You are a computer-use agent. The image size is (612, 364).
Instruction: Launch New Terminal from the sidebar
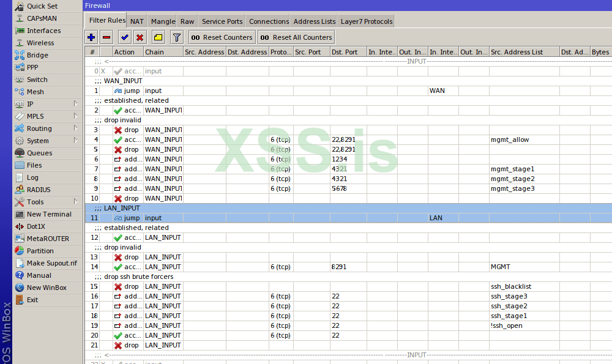pyautogui.click(x=49, y=214)
